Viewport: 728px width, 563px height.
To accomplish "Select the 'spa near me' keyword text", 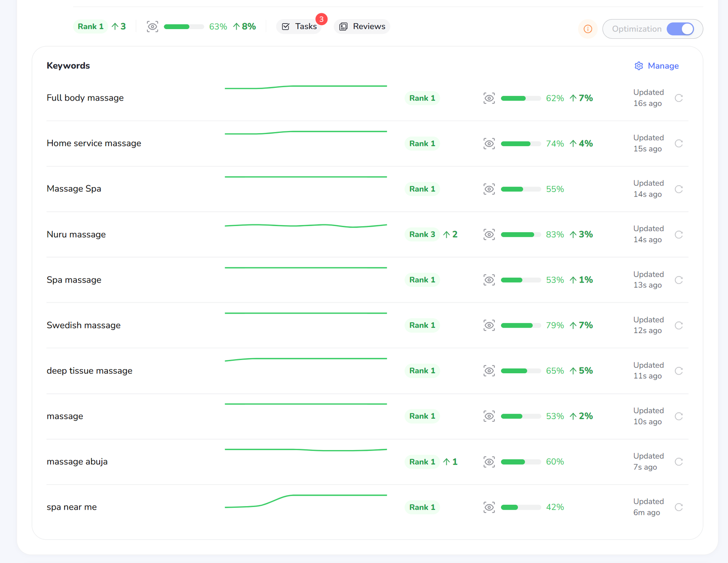I will [71, 507].
